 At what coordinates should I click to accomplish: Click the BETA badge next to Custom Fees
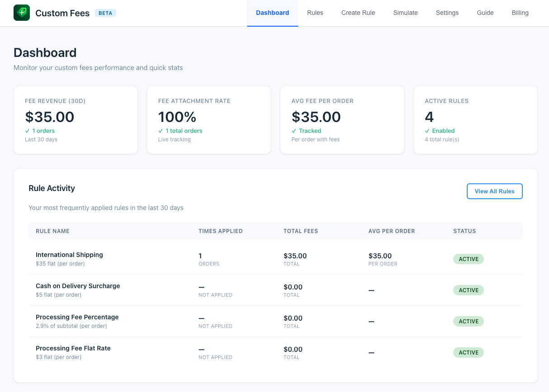click(105, 13)
